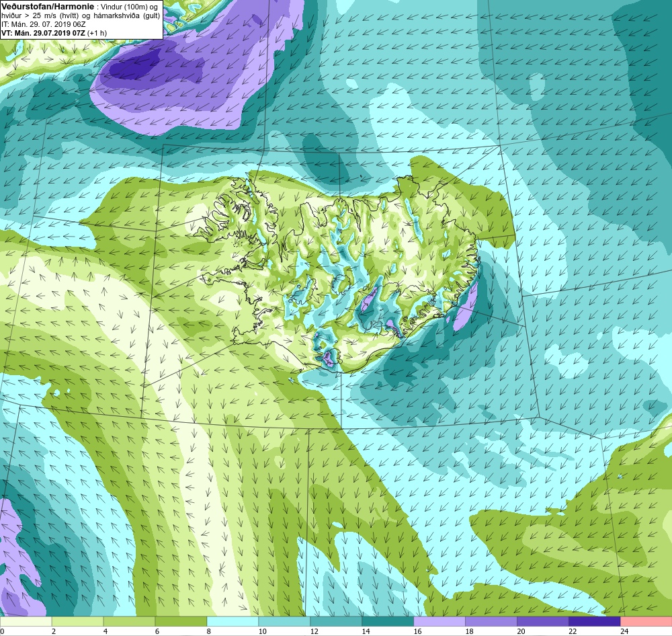Screen dimensions: 672x636
Task: Click the legend label '24'
Action: click(x=624, y=631)
